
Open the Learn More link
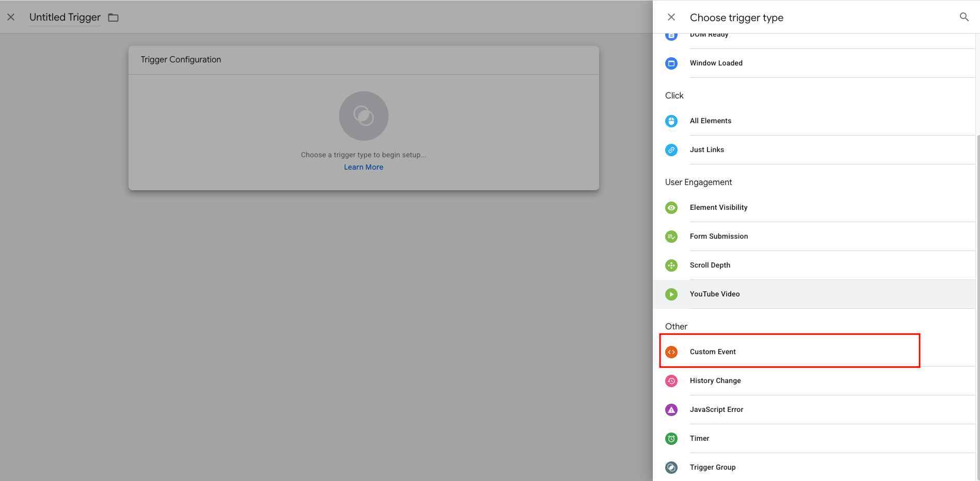363,167
